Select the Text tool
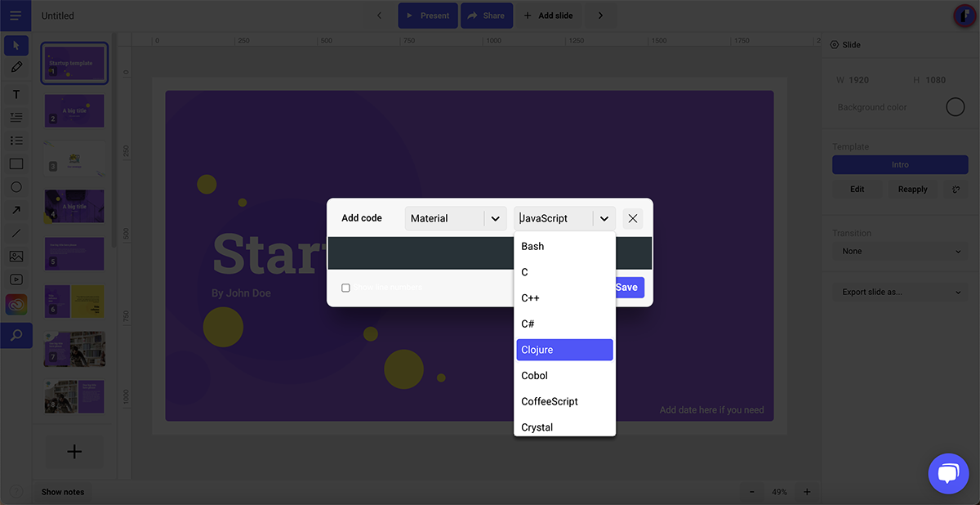Screen dimensions: 980x505 pos(16,95)
